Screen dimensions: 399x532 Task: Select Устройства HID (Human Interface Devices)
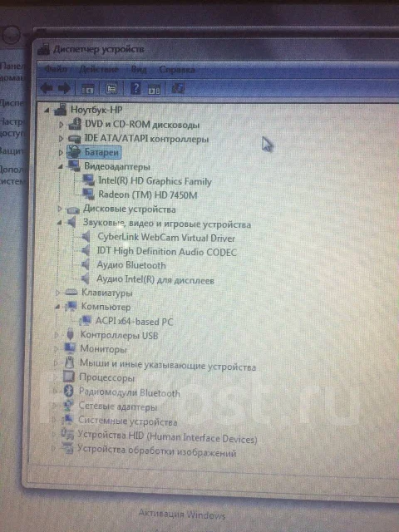(x=167, y=437)
